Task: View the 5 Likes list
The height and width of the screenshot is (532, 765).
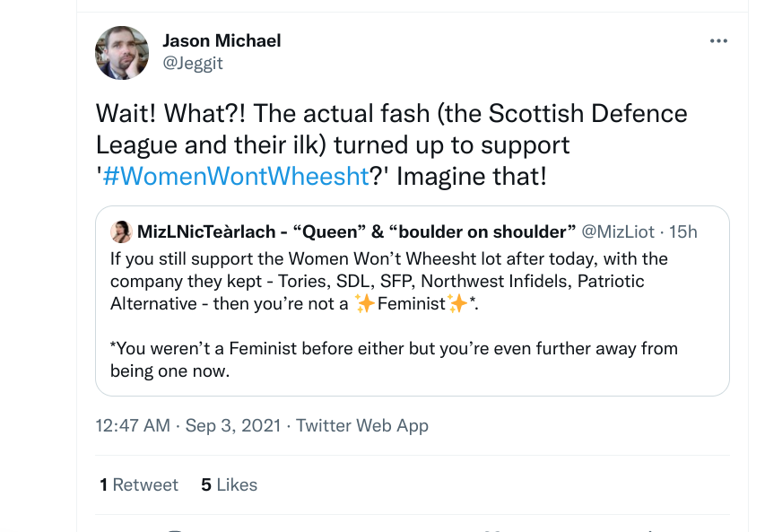Action: point(229,484)
